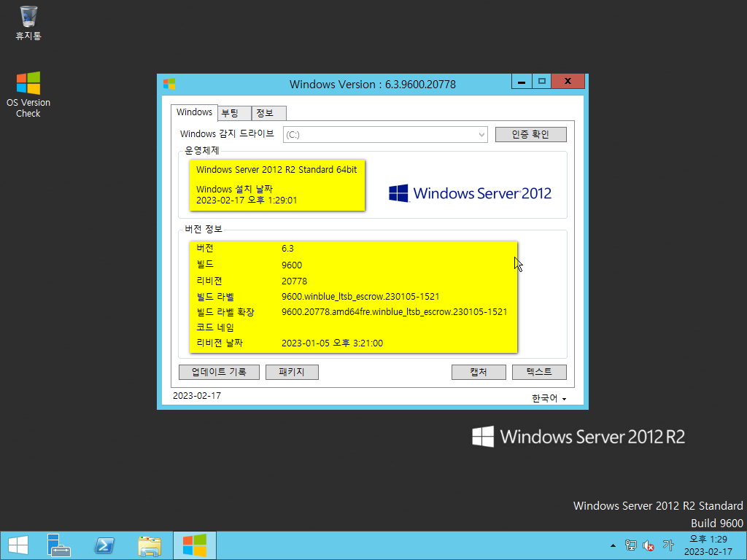Click the Windows Server 2012 logo image
Screen dimensions: 747x560
(471, 193)
